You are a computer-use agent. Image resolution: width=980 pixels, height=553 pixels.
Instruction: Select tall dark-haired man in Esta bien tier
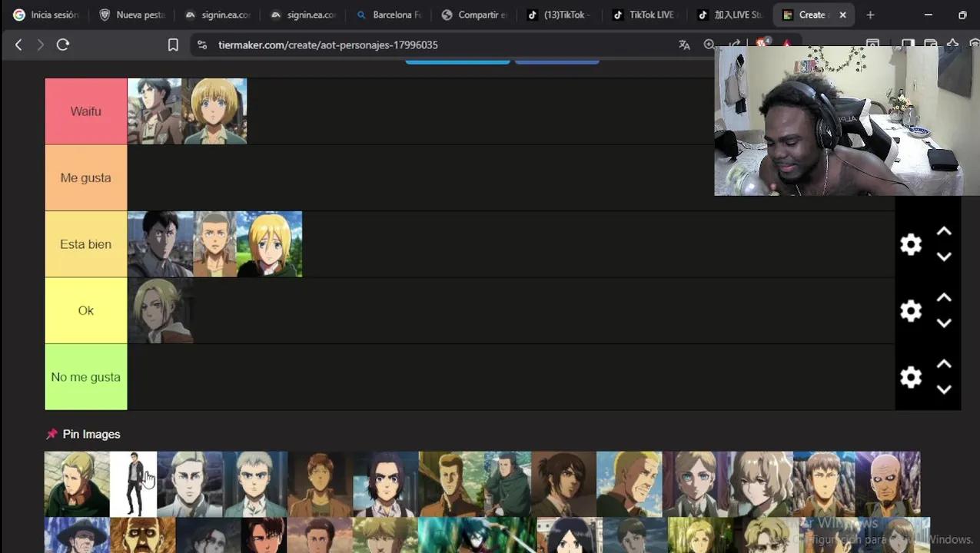click(x=160, y=244)
